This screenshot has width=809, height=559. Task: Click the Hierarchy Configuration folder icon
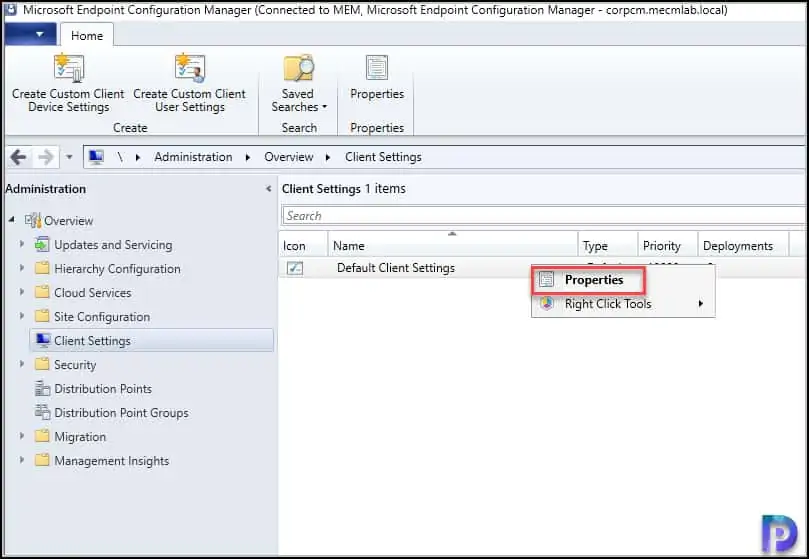(x=42, y=268)
